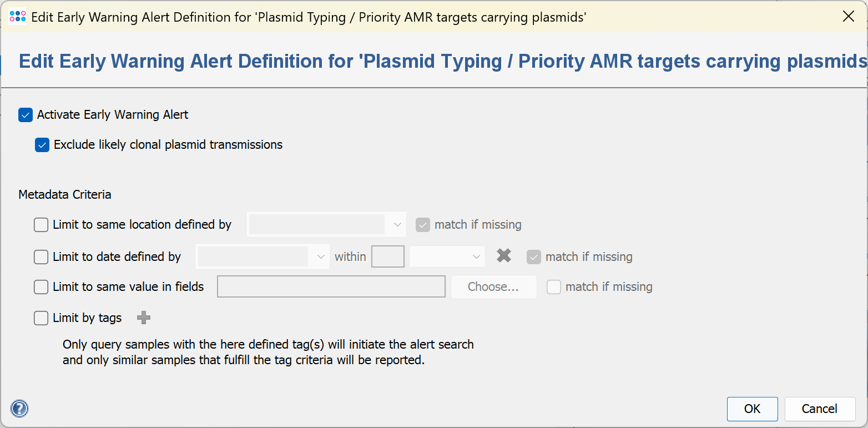Tick the Limit by tags checkbox
Viewport: 868px width, 428px height.
pyautogui.click(x=41, y=318)
